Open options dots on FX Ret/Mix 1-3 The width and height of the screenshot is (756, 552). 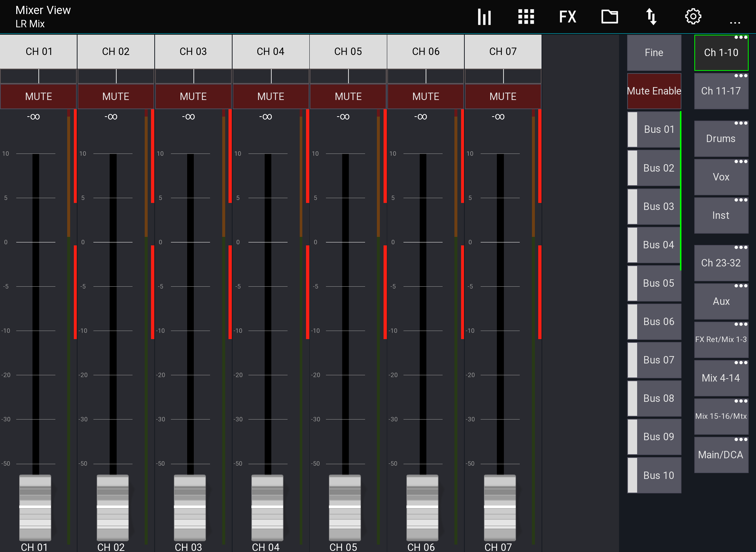pyautogui.click(x=740, y=324)
